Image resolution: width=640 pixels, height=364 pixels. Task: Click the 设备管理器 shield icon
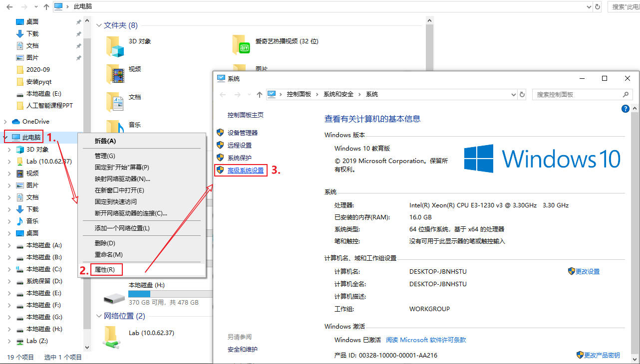(x=220, y=133)
